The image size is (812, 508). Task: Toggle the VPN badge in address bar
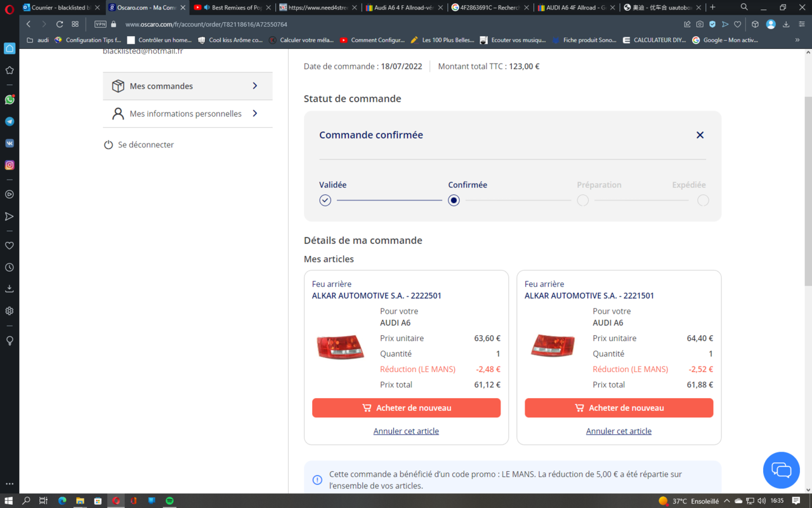[x=100, y=24]
